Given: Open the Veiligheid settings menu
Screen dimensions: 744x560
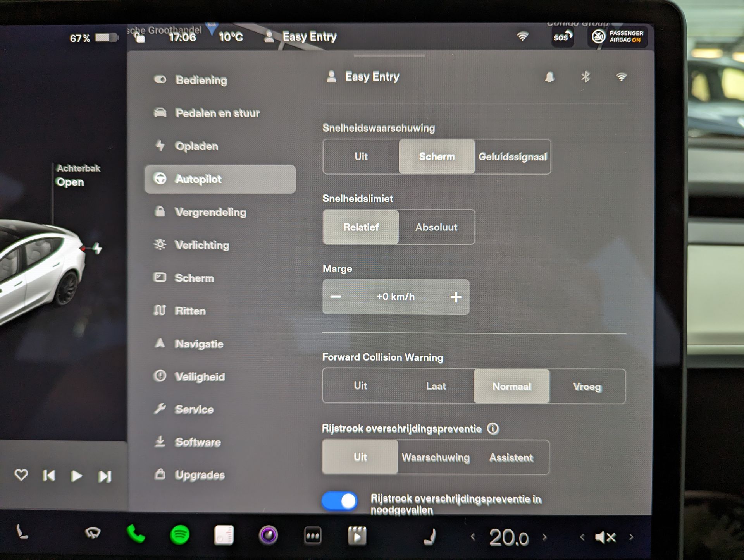Looking at the screenshot, I should 199,376.
